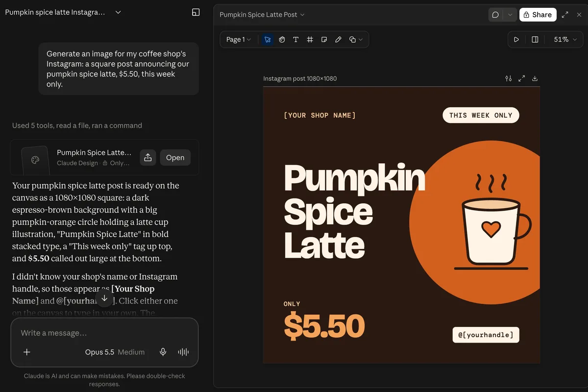Click the user prompt message bubble
The width and height of the screenshot is (588, 392).
pos(119,69)
